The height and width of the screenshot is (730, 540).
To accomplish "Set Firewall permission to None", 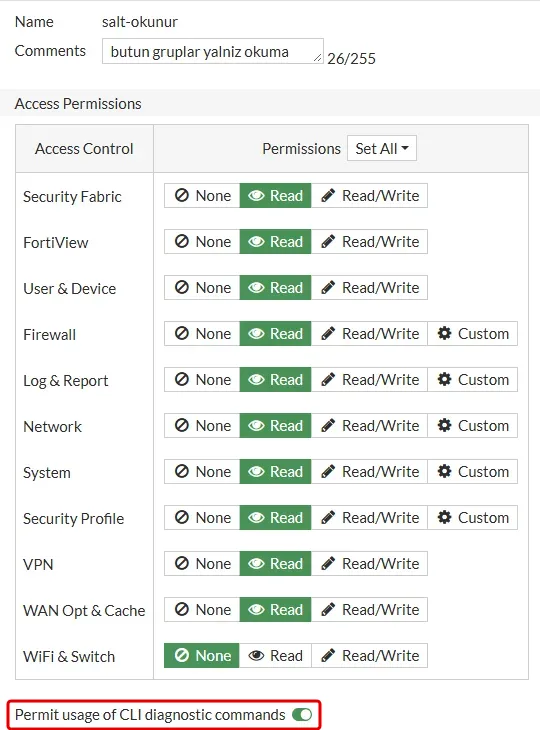I will click(x=202, y=333).
